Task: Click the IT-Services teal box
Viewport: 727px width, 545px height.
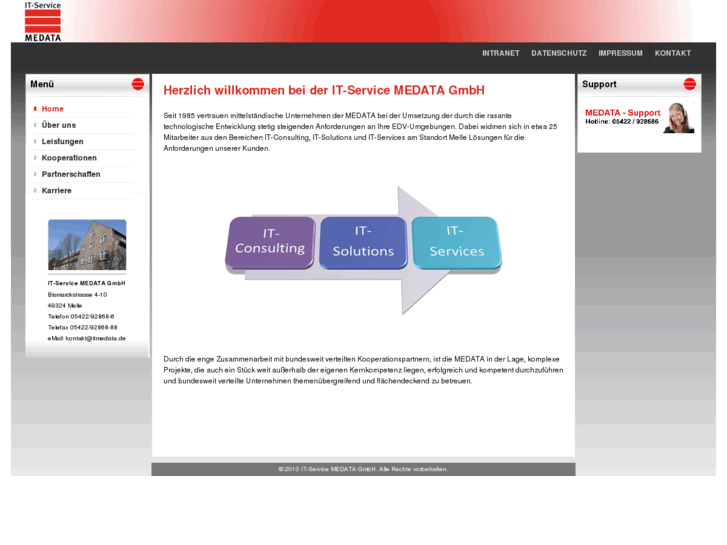Action: pos(457,243)
